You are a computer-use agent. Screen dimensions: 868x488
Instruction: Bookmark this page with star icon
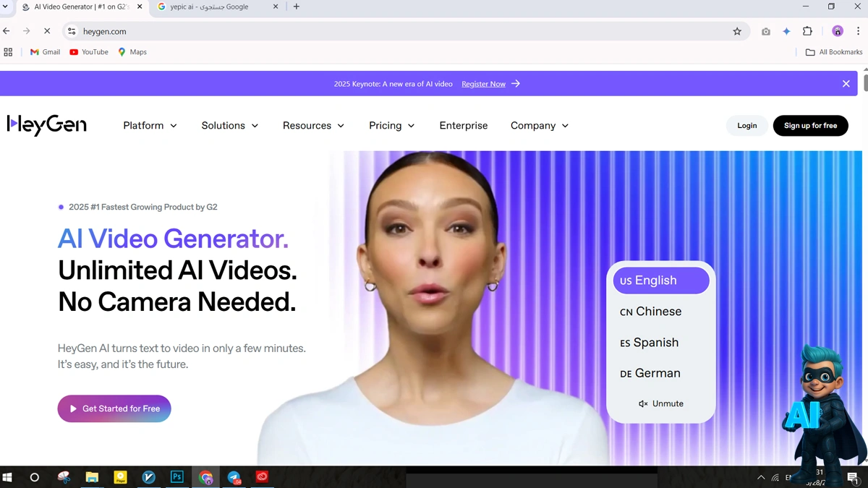737,31
